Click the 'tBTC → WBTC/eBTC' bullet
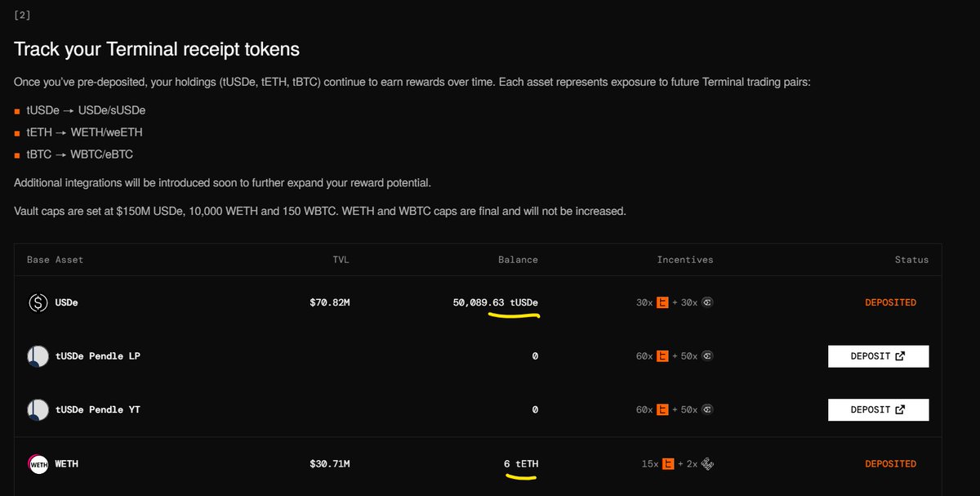Image resolution: width=980 pixels, height=496 pixels. coord(80,154)
